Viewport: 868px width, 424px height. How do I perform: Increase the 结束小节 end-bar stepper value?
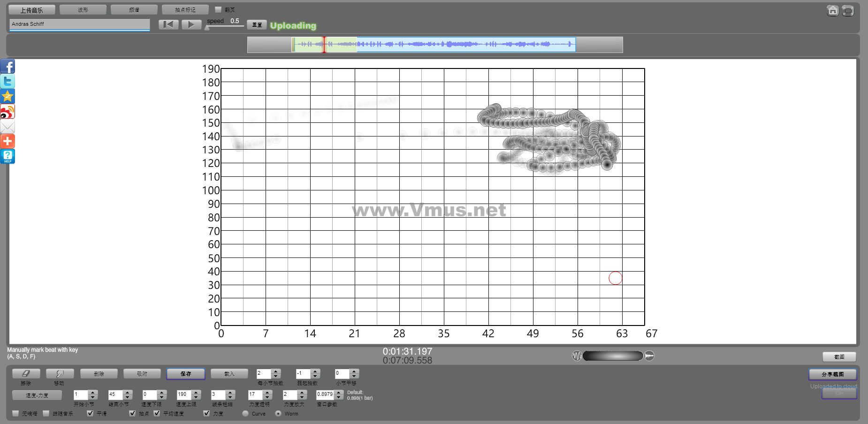[x=128, y=392]
